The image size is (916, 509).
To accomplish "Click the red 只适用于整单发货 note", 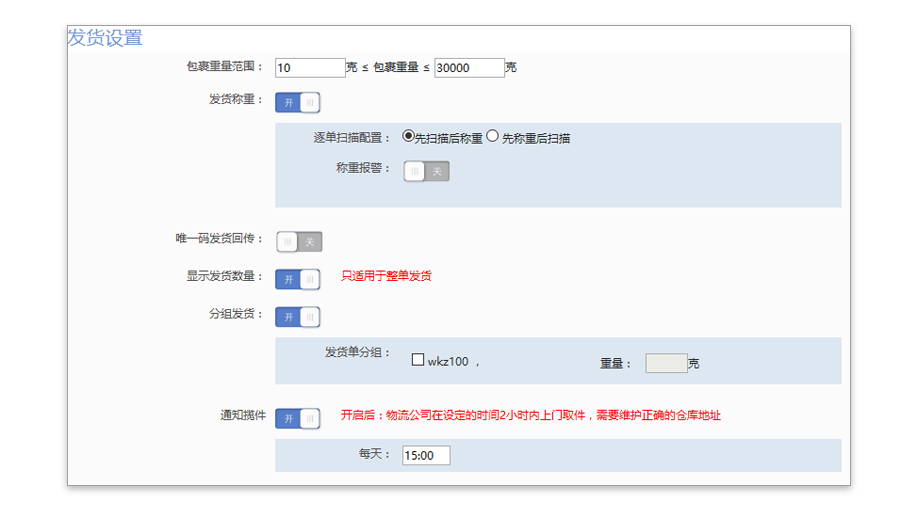I will pyautogui.click(x=386, y=276).
